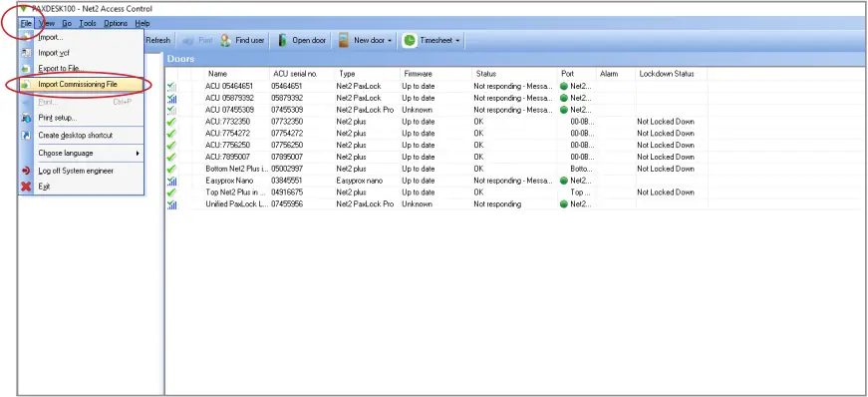Open the Go menu
This screenshot has width=868, height=397.
click(67, 23)
